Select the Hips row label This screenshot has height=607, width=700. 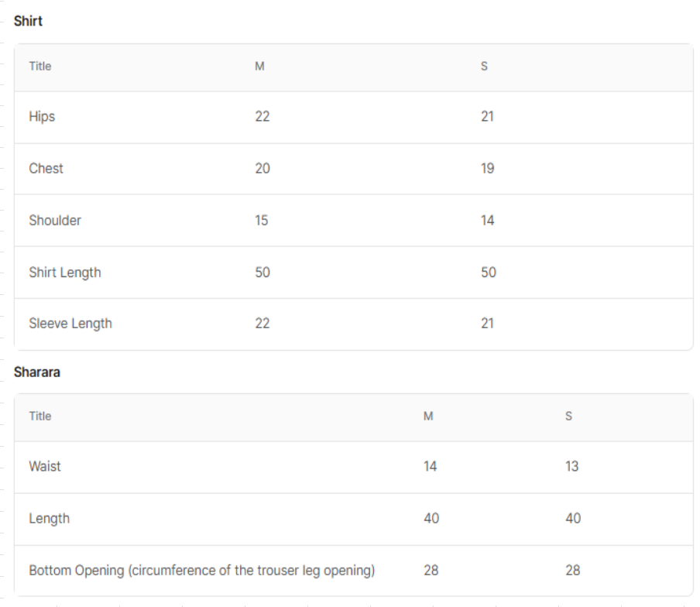point(42,116)
